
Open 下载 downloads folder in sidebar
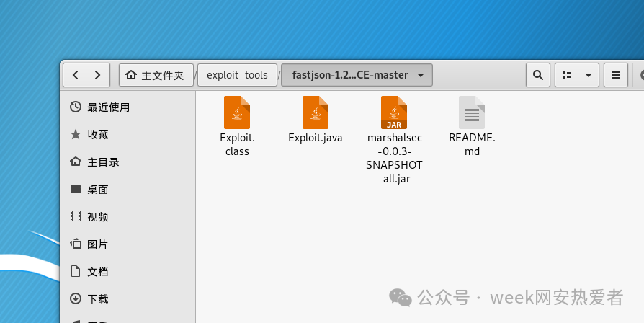point(128,298)
